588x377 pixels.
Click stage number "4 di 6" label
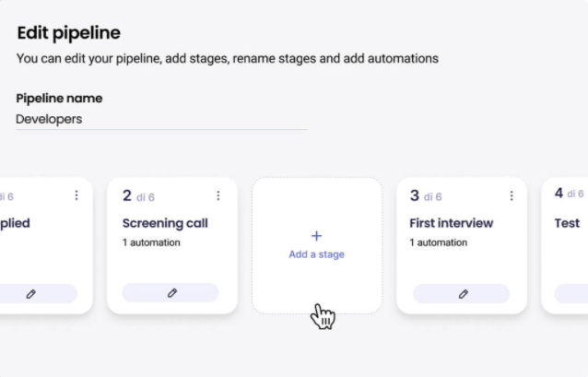569,194
